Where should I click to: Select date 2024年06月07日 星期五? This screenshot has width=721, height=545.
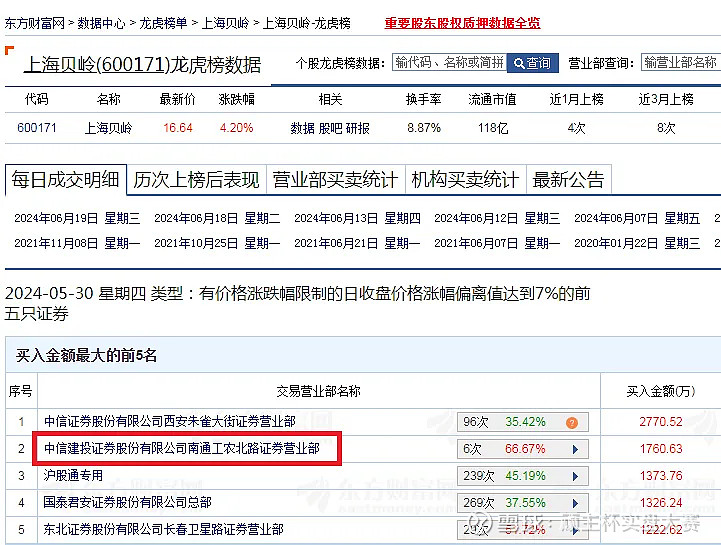[x=637, y=218]
